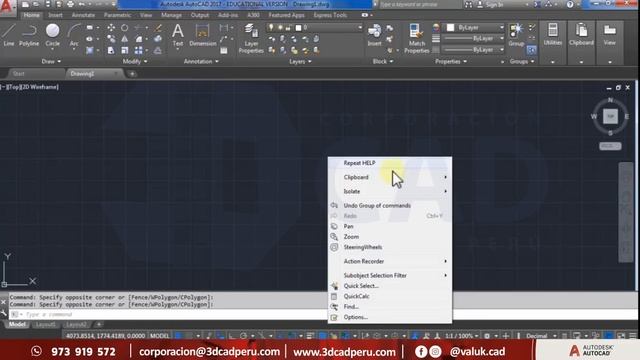Click the Copy tool in Modify panel
The height and width of the screenshot is (360, 640).
click(111, 39)
